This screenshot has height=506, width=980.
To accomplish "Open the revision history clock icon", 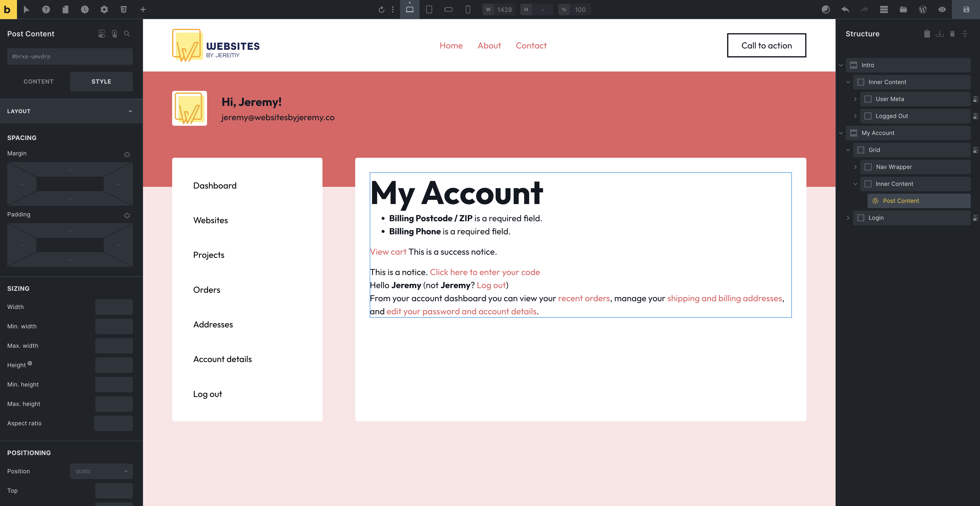I will tap(85, 9).
